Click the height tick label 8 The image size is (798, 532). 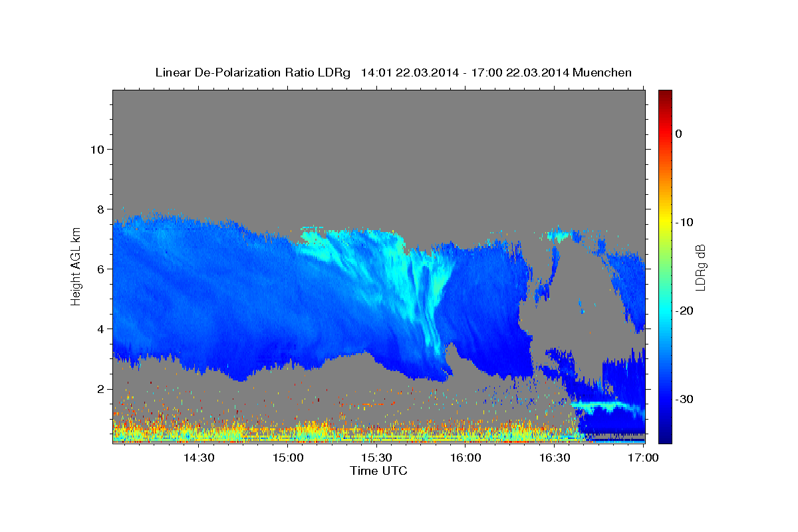click(99, 209)
